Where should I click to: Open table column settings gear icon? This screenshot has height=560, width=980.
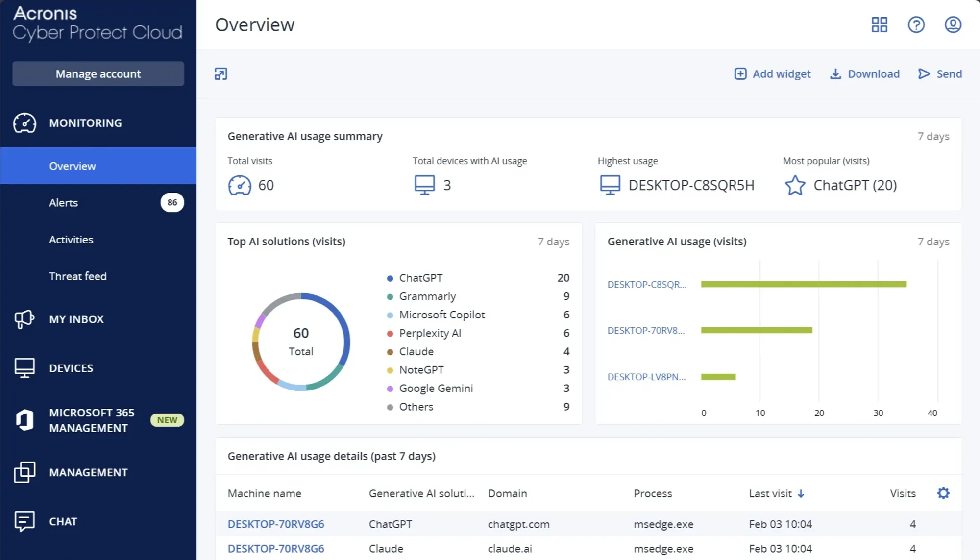coord(943,493)
